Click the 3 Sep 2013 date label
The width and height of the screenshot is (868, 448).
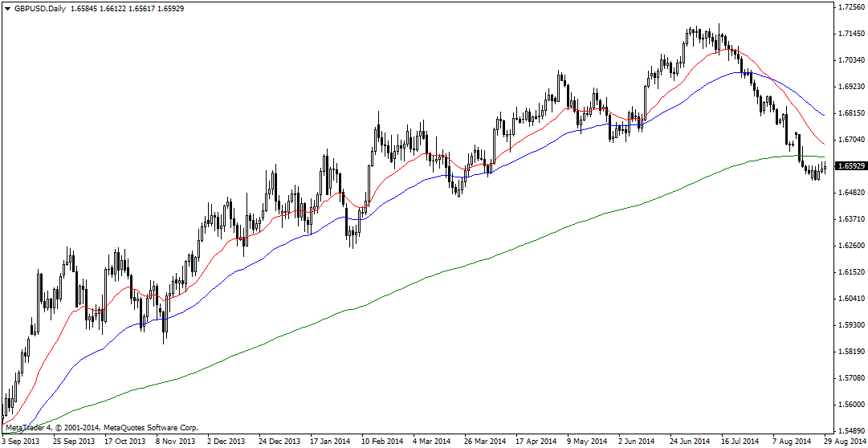coord(20,442)
